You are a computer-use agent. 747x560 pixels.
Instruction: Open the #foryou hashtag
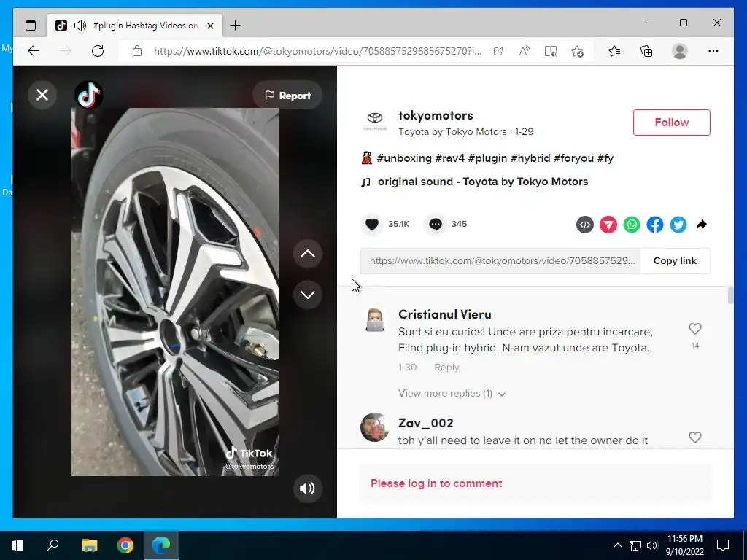[x=573, y=158]
